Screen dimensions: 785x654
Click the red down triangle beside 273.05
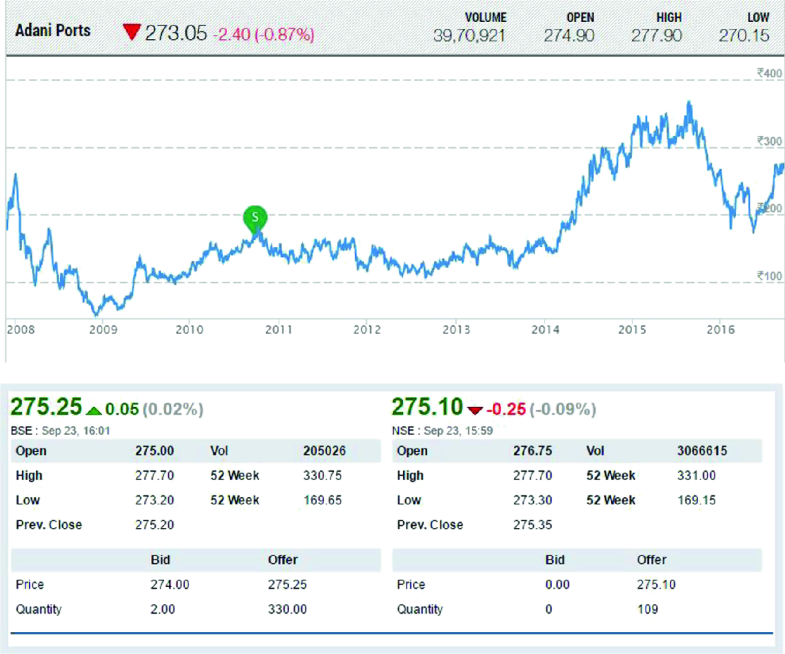pyautogui.click(x=131, y=33)
